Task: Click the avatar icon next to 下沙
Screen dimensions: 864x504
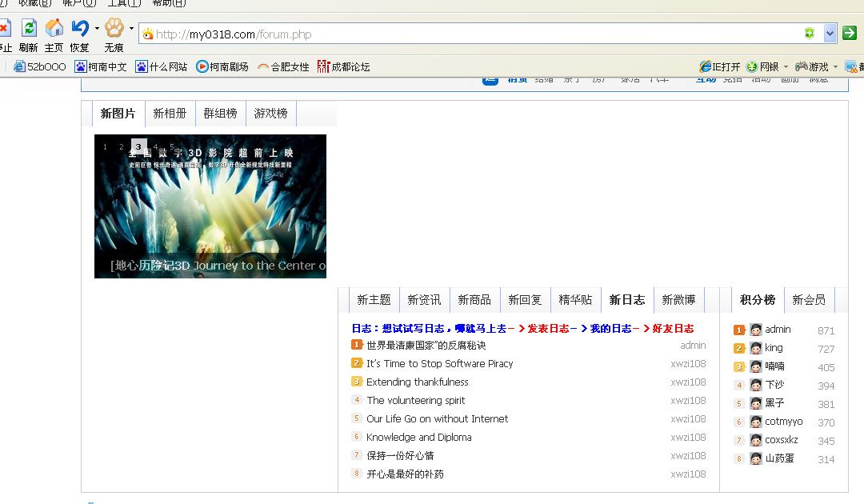Action: click(756, 385)
